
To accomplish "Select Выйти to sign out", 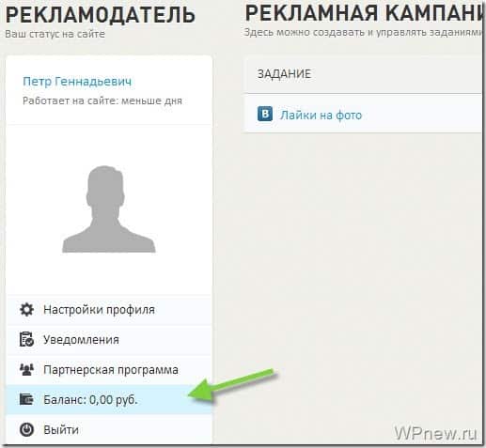I will point(109,429).
